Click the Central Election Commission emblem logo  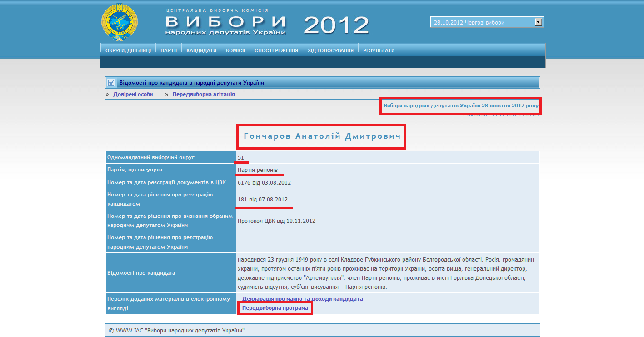tap(120, 22)
